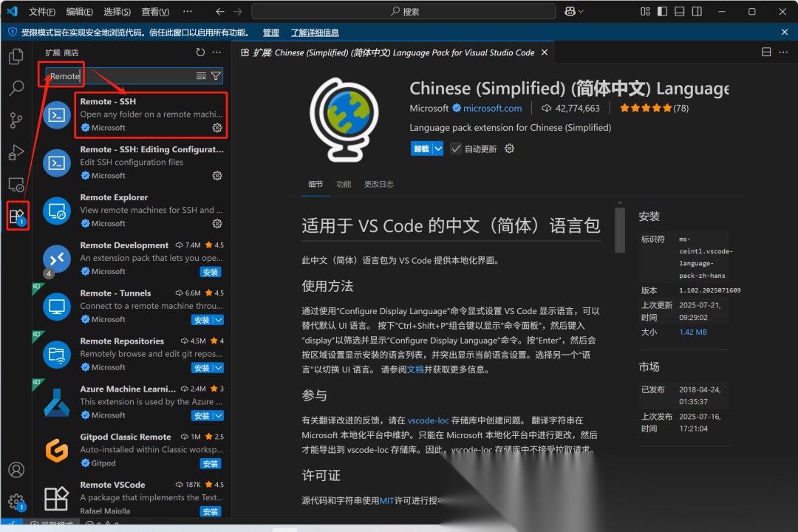Select the Extensions icon in activity bar

click(x=16, y=216)
